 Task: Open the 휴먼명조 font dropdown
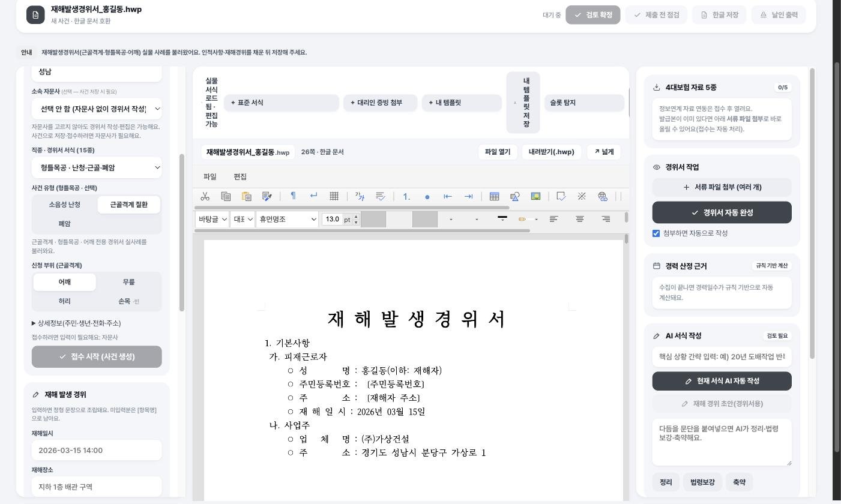288,219
